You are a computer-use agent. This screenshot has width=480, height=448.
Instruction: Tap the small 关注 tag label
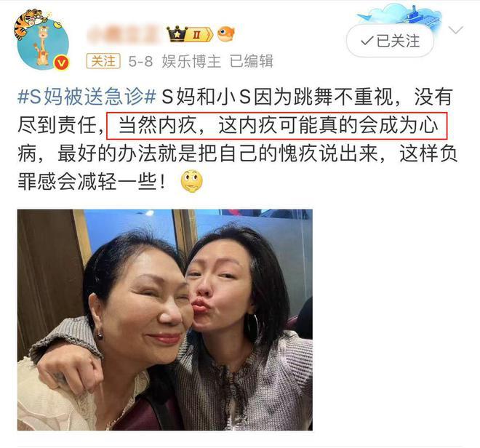point(103,61)
